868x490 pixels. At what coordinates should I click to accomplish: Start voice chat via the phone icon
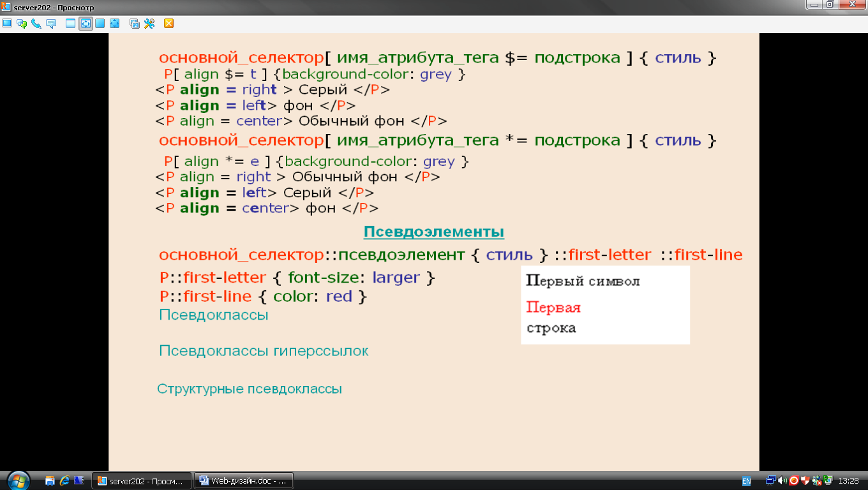point(36,24)
